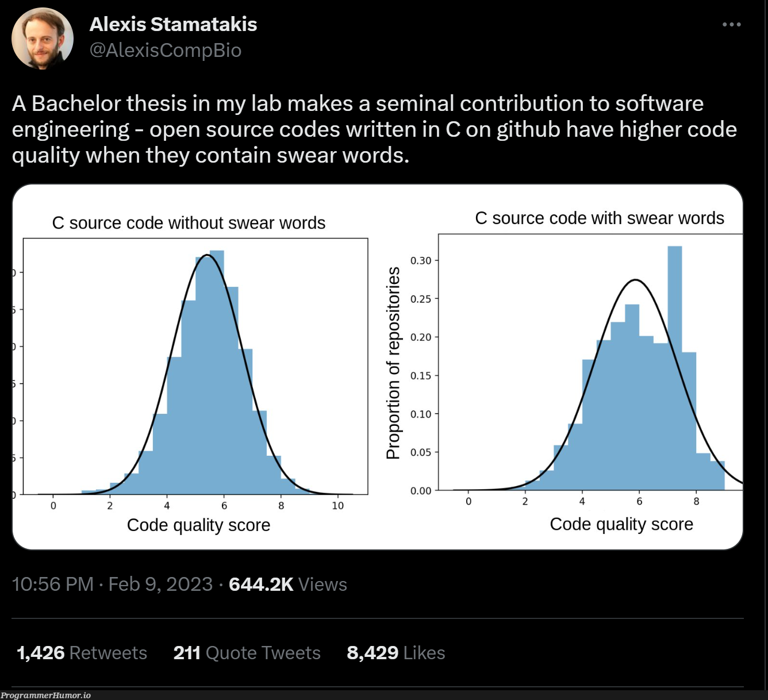Click the "Proportion of repositories" axis label
This screenshot has width=768, height=700.
pyautogui.click(x=393, y=363)
